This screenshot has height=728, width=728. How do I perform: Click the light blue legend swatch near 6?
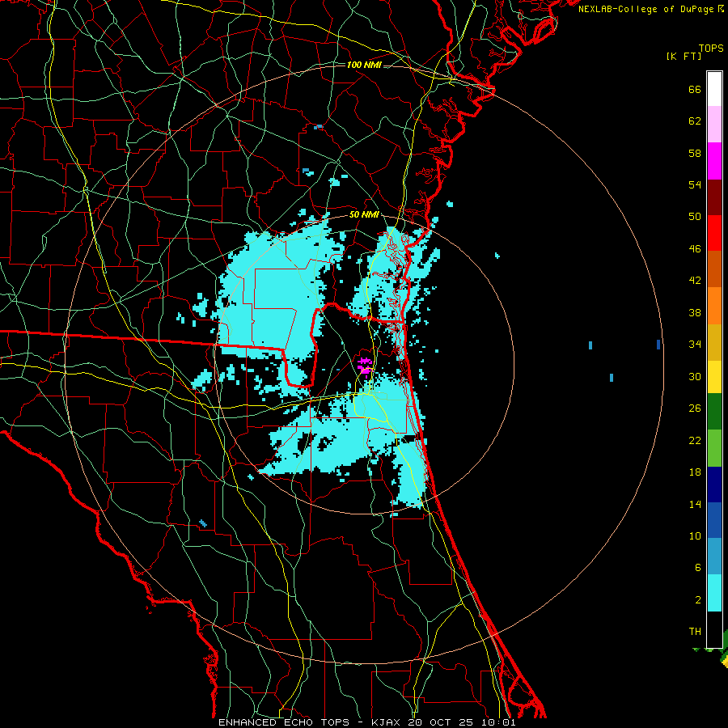(714, 556)
